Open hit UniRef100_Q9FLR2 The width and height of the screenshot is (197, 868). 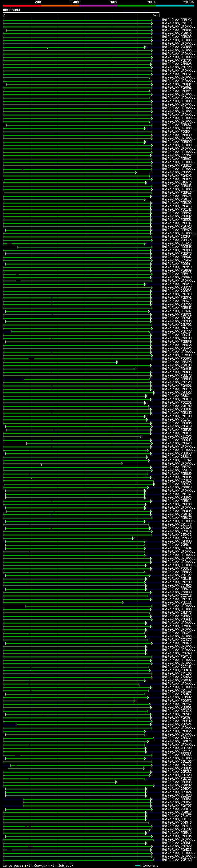click(x=177, y=393)
